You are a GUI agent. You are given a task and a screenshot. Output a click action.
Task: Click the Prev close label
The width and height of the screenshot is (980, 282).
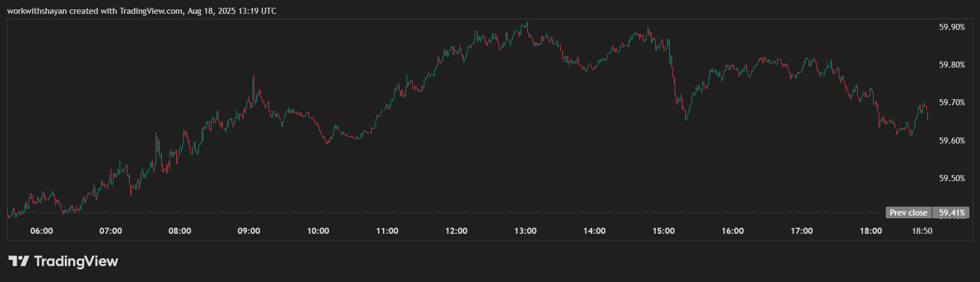point(909,213)
